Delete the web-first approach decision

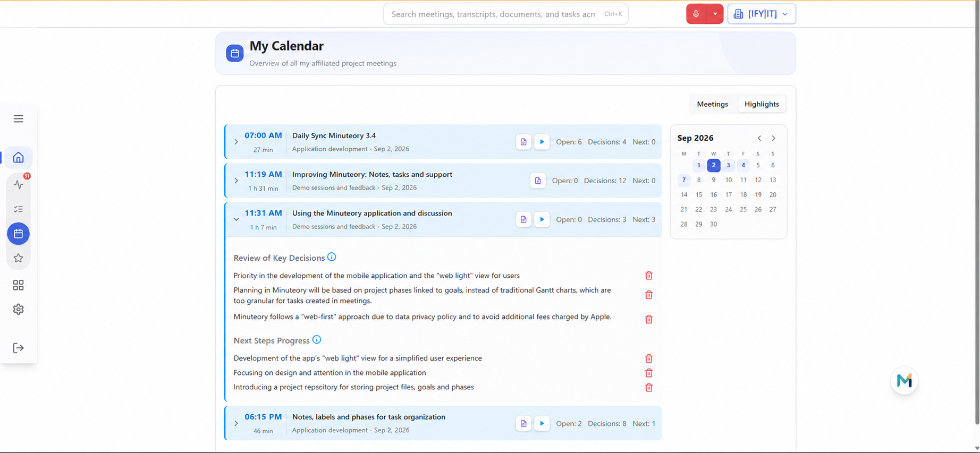[x=649, y=319]
